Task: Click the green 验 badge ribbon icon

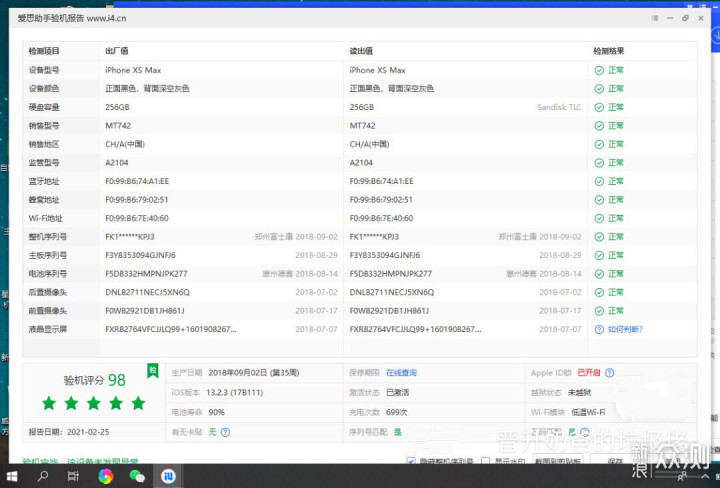Action: (153, 371)
